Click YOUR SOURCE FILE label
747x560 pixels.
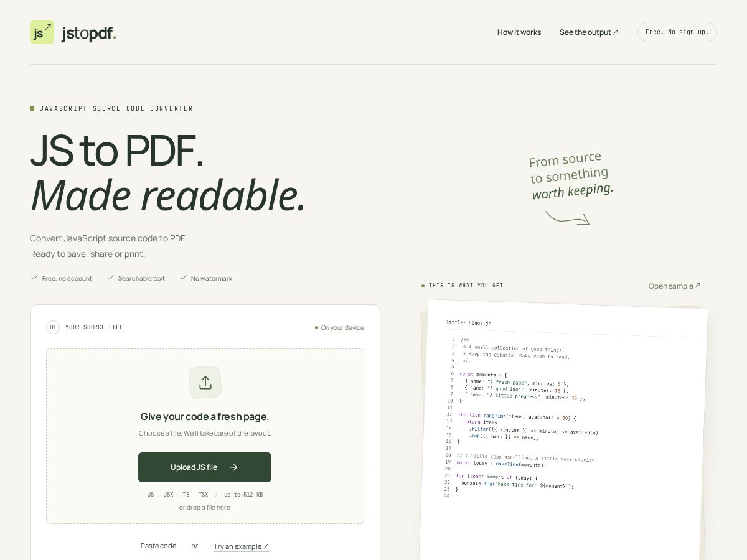94,327
